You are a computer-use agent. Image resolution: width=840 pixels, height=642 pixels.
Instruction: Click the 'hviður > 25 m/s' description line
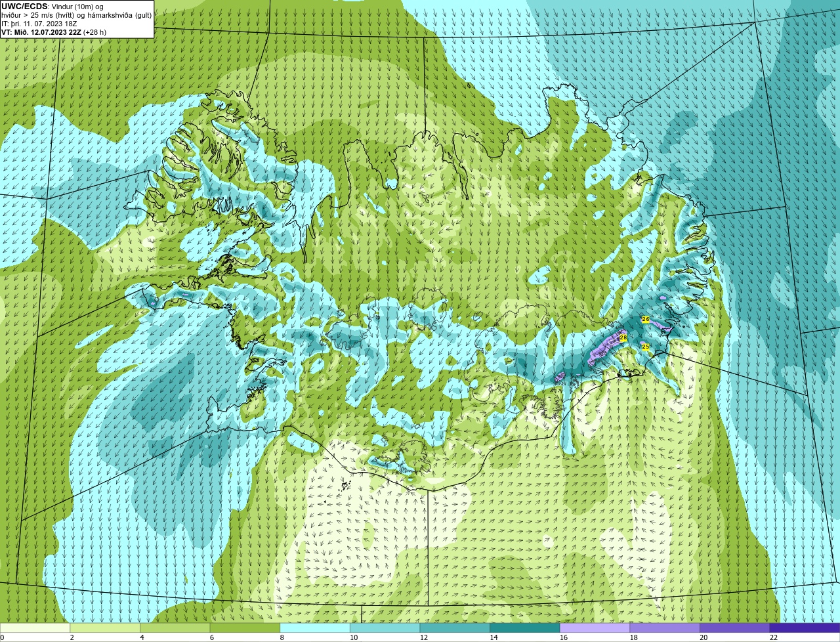(x=77, y=15)
